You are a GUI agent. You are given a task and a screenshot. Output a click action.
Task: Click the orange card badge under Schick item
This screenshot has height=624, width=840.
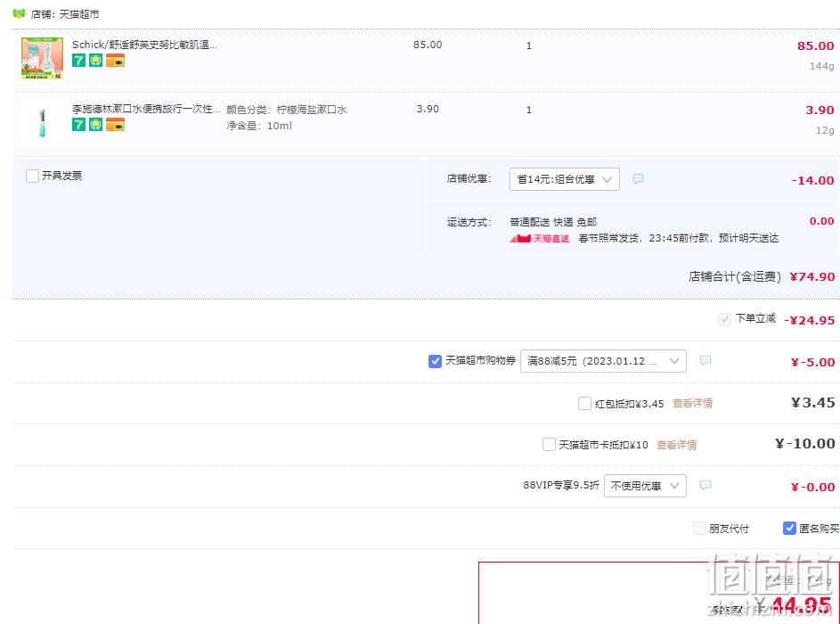click(115, 61)
